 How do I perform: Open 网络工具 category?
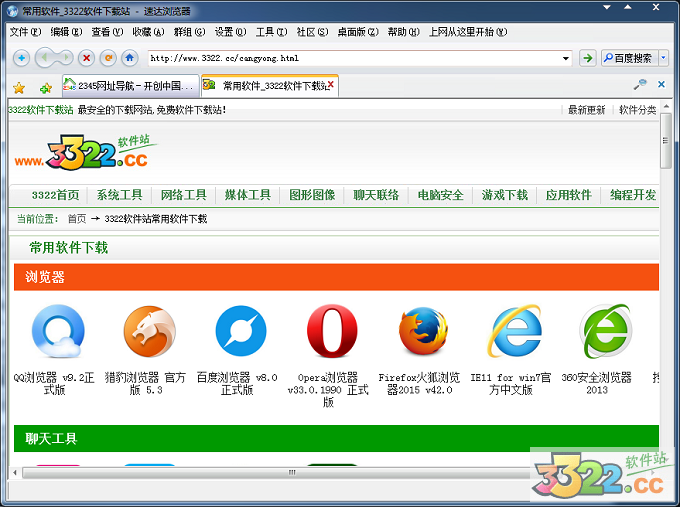coord(183,195)
